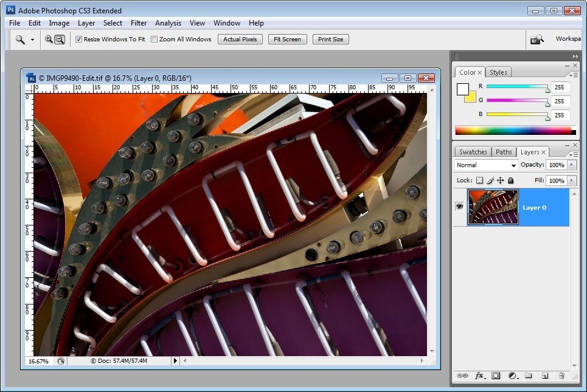This screenshot has height=392, width=587.
Task: Close the Layers tab with its x
Action: point(543,152)
